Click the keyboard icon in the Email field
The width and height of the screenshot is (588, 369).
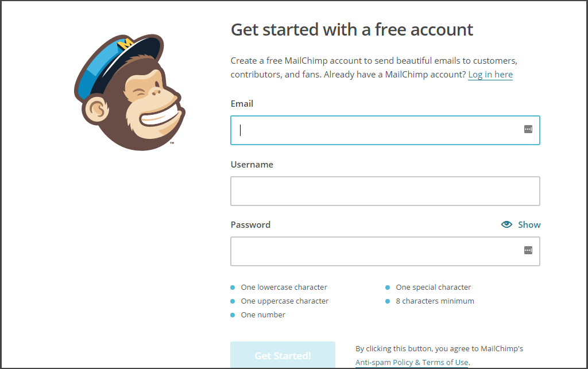pos(527,130)
